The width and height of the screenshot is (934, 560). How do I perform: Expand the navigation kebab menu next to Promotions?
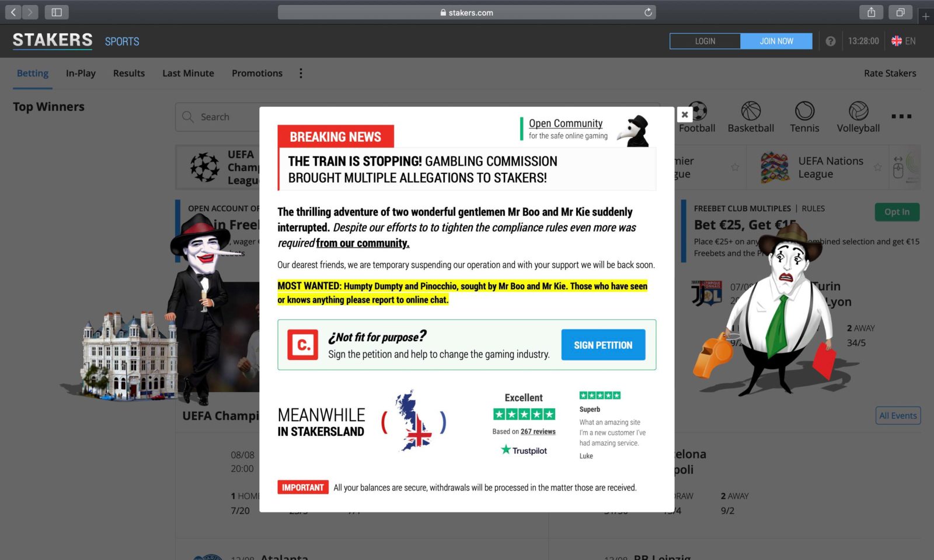[x=301, y=73]
